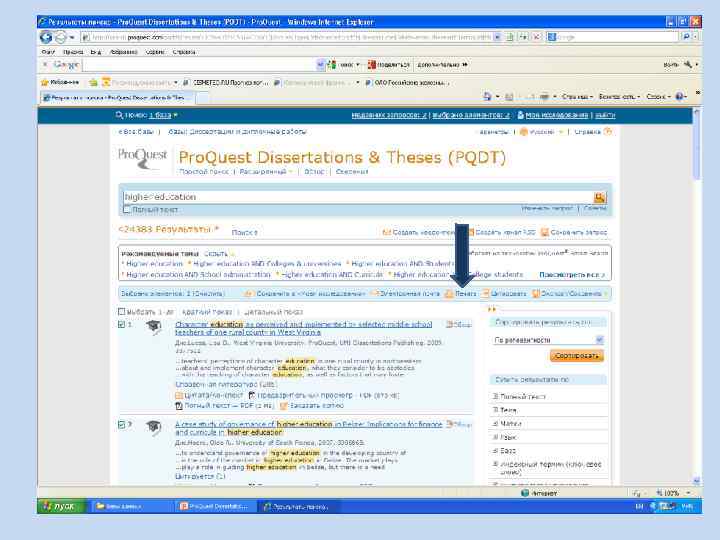Click Order a copy icon for result 1
Image resolution: width=720 pixels, height=540 pixels.
(x=284, y=406)
